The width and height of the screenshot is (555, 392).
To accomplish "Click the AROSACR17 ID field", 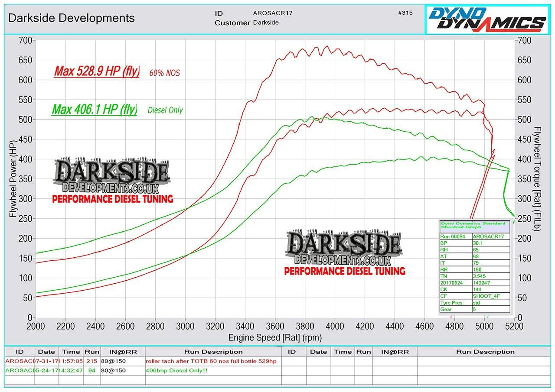I will 273,13.
